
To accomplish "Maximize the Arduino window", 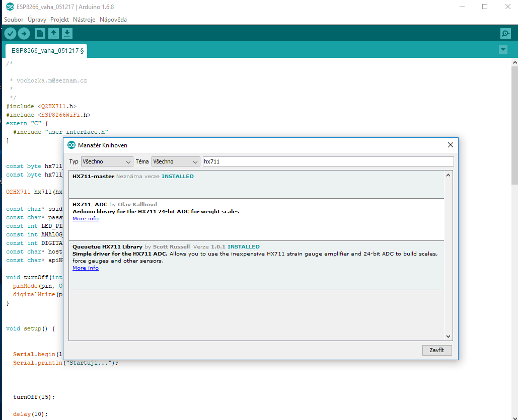I will 485,7.
